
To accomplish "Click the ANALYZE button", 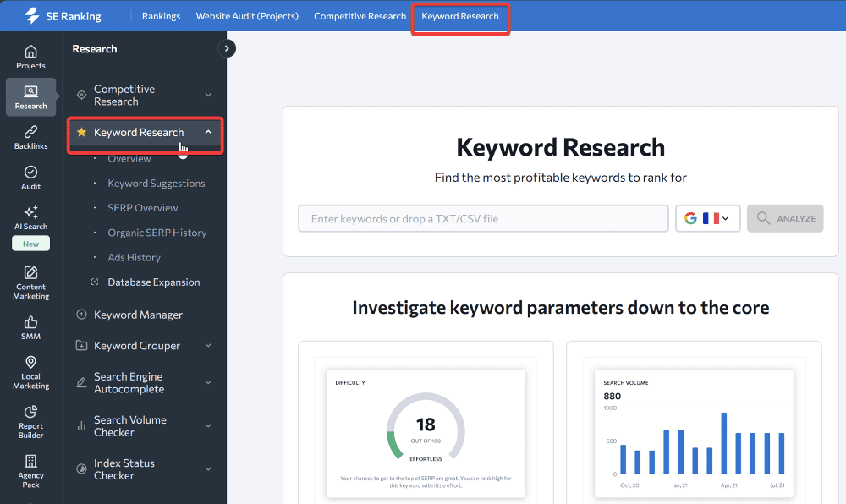I will click(785, 218).
